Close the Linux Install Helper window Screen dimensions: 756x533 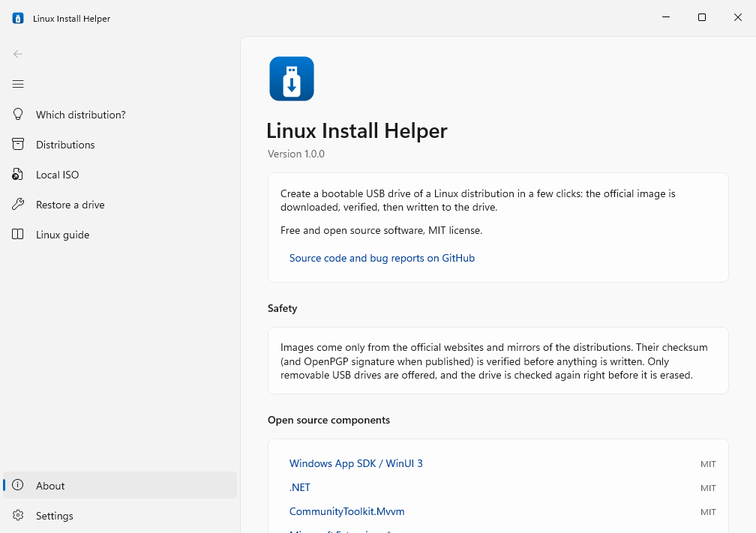[x=738, y=17]
